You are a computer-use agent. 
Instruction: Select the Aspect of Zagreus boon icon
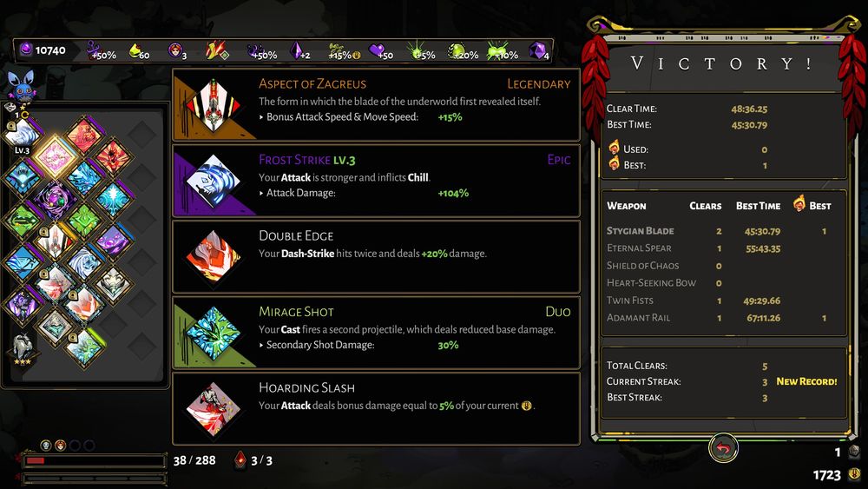click(x=214, y=105)
